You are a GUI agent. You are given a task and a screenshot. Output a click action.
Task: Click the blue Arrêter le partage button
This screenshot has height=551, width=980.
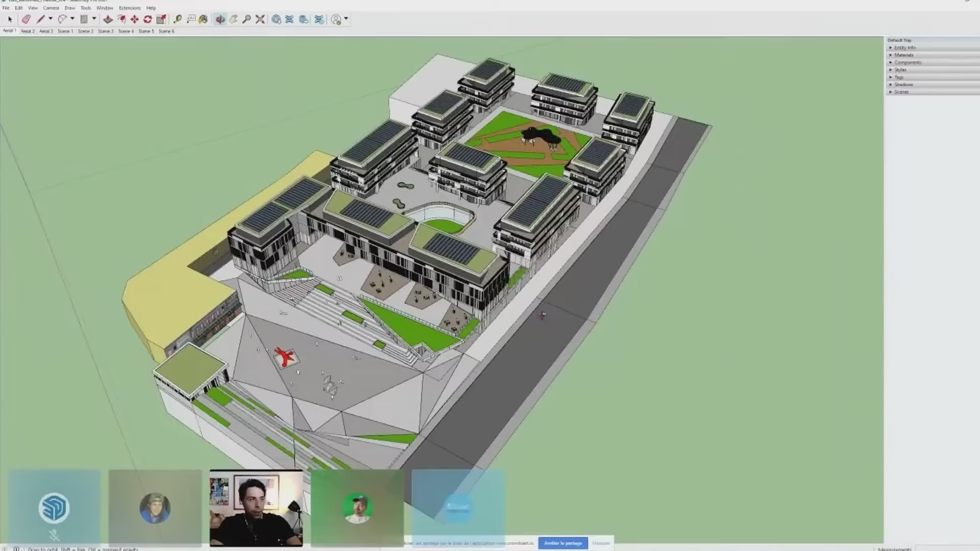563,543
